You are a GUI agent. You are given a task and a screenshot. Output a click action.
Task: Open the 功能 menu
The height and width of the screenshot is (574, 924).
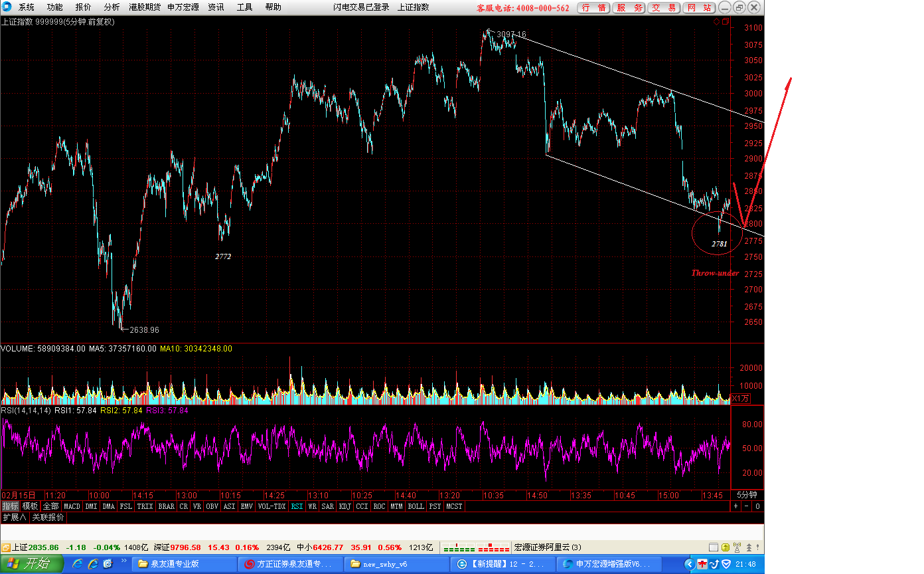[55, 7]
